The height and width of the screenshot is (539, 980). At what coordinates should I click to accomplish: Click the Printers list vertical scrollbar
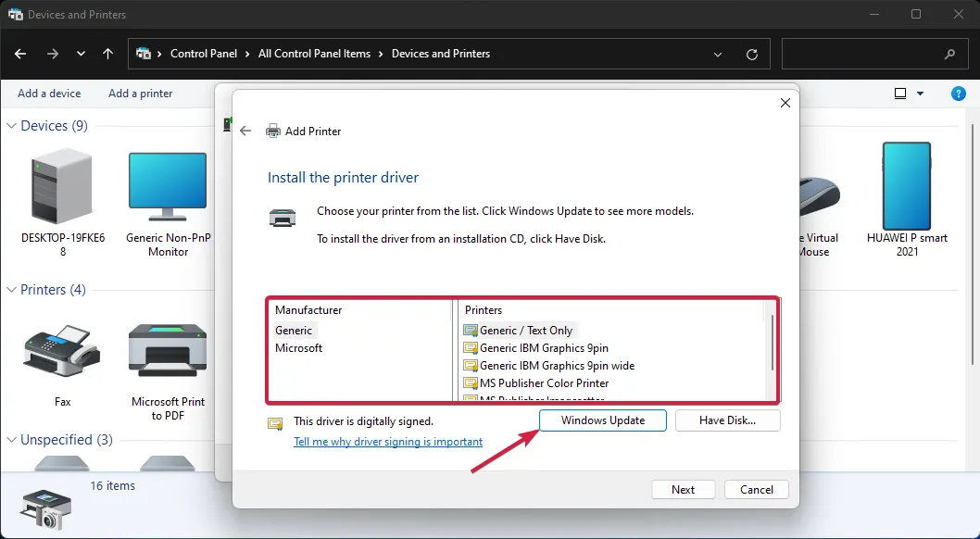pyautogui.click(x=772, y=343)
